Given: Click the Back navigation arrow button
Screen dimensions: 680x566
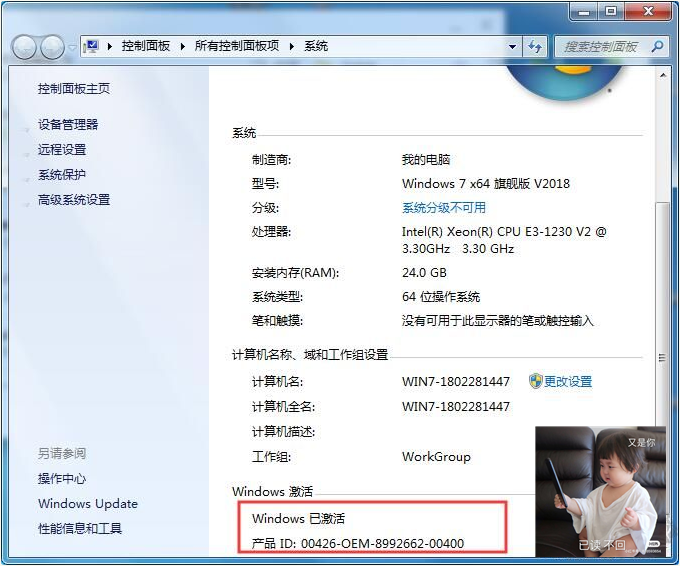Looking at the screenshot, I should 25,47.
